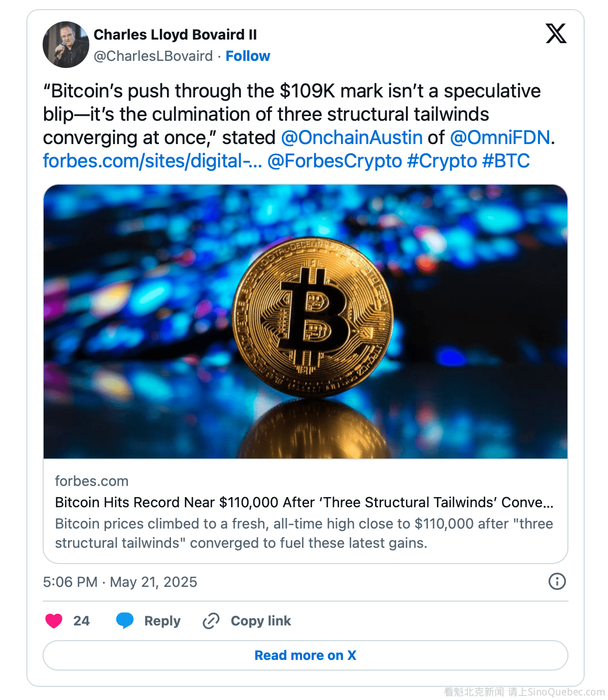Open the @ForbesCrypto mention

[334, 161]
